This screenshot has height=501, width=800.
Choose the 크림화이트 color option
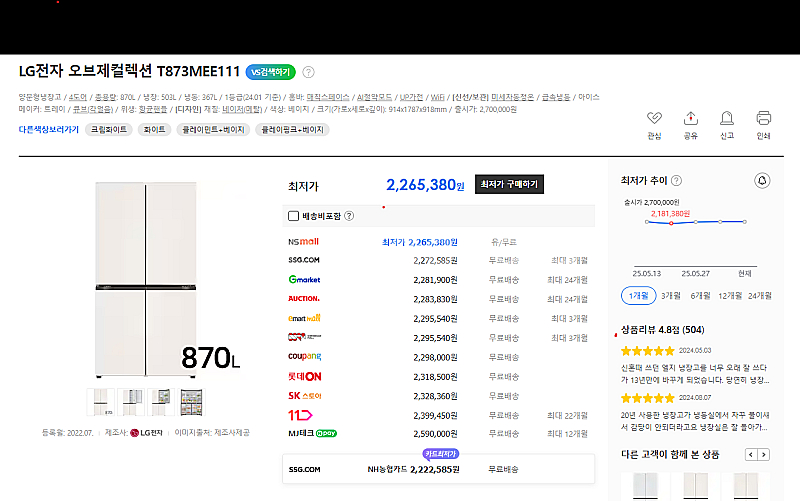(x=109, y=130)
